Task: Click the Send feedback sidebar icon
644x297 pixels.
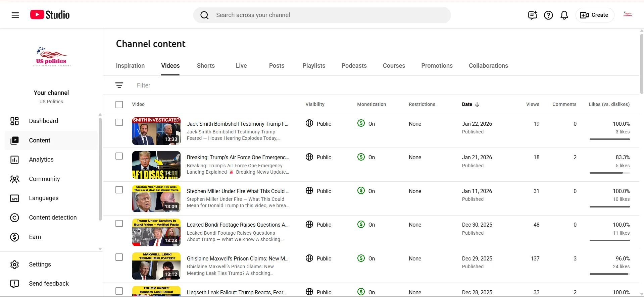Action: 14,284
